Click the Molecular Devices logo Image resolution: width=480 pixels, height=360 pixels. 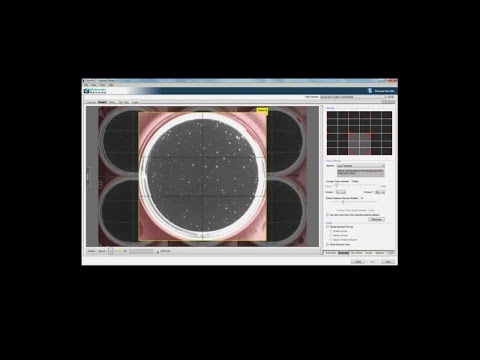[x=95, y=91]
